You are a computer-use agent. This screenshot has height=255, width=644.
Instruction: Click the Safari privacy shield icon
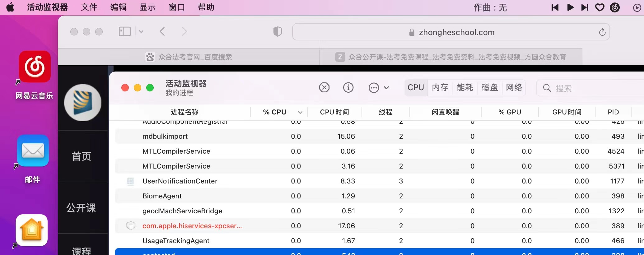277,32
